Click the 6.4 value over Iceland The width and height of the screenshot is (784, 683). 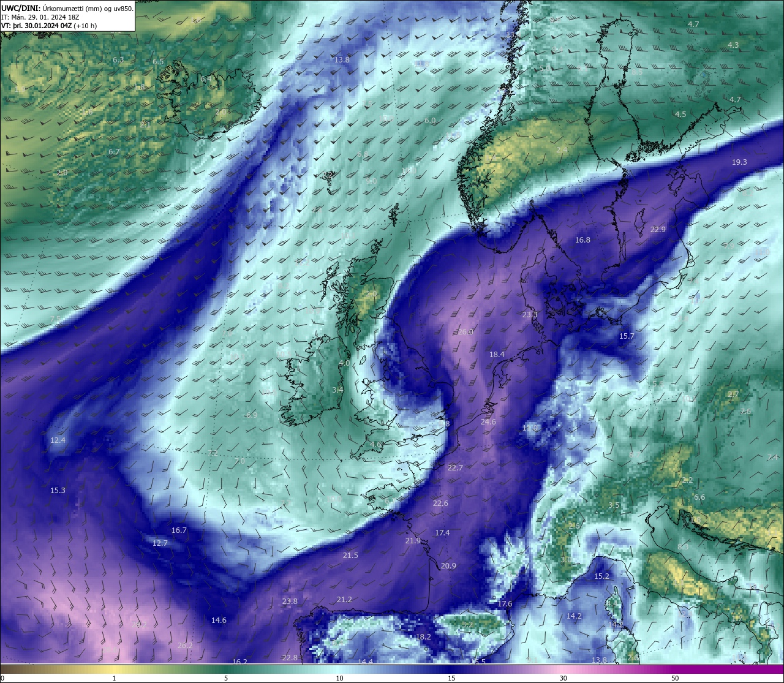(206, 79)
